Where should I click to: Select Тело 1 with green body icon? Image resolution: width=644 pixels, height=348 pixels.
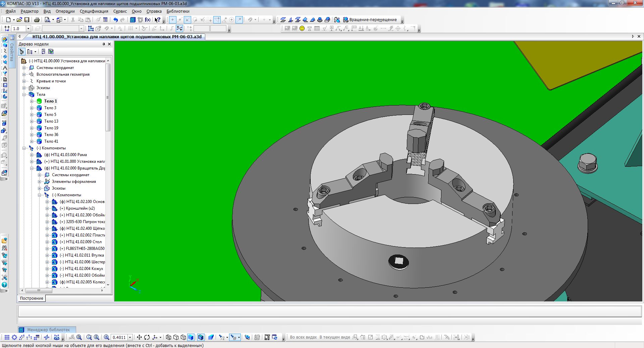coord(50,101)
